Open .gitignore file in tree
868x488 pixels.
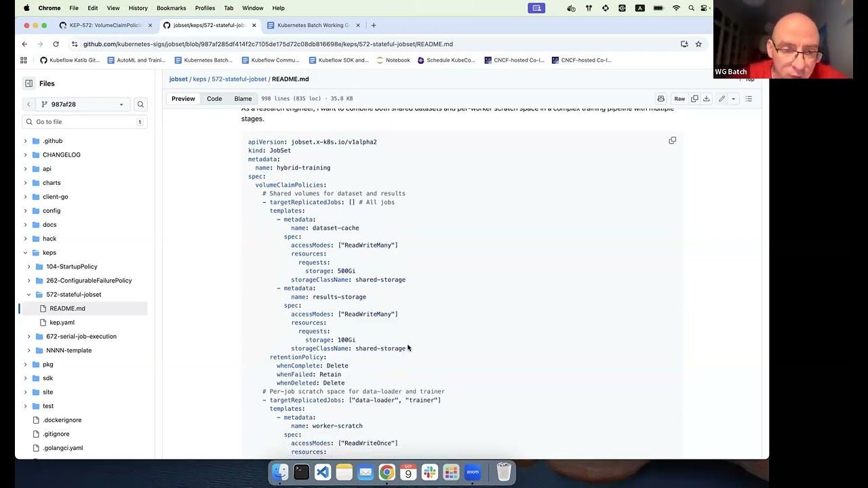(56, 434)
